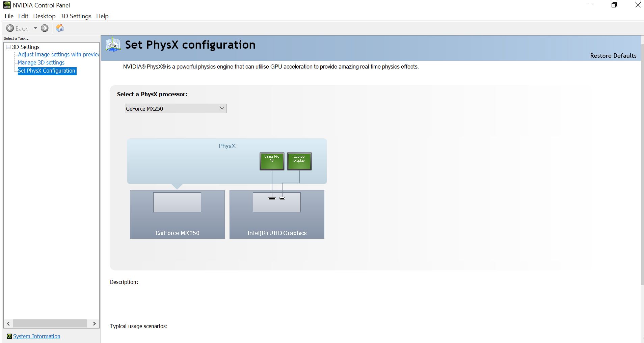Click the PhysX label in diagram

[227, 146]
